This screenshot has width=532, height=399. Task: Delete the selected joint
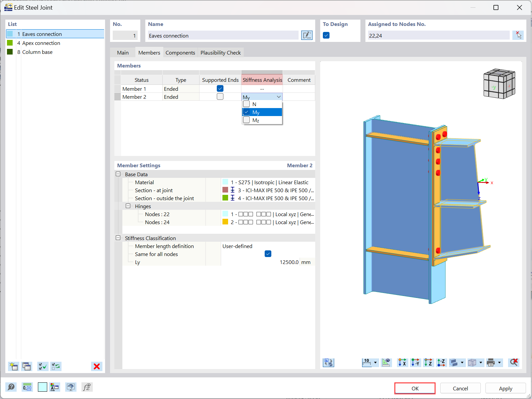[x=97, y=366]
